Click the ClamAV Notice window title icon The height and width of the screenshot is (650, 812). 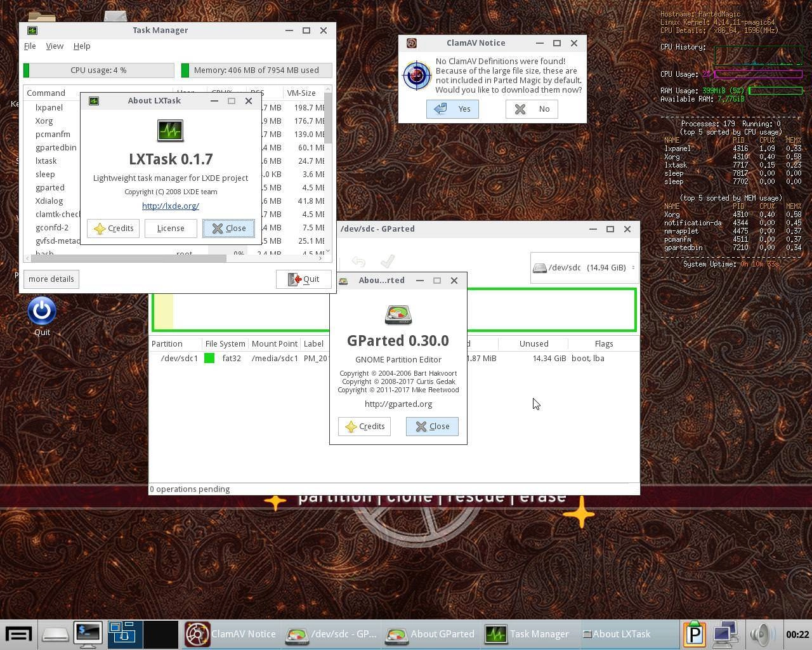[x=412, y=43]
